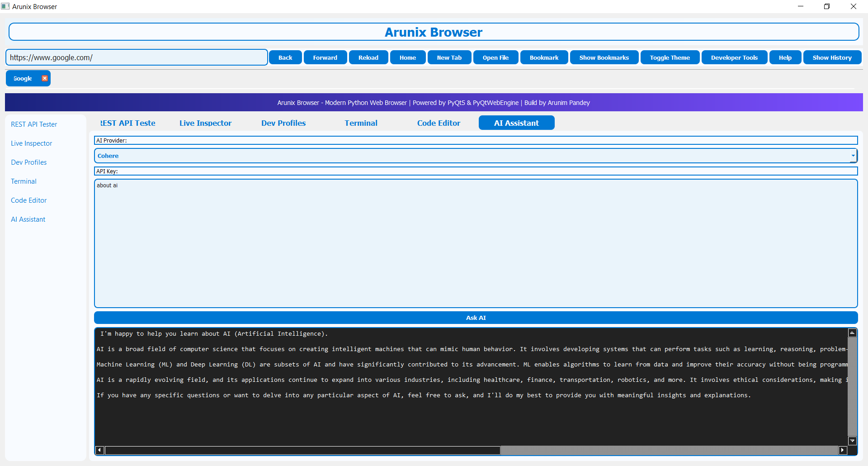
Task: Show the browsing history
Action: point(832,57)
